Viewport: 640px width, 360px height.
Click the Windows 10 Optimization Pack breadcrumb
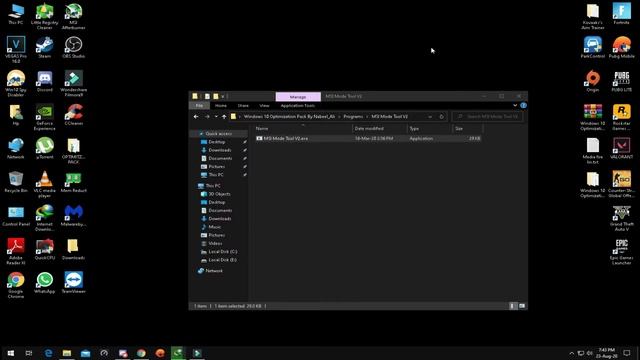289,117
